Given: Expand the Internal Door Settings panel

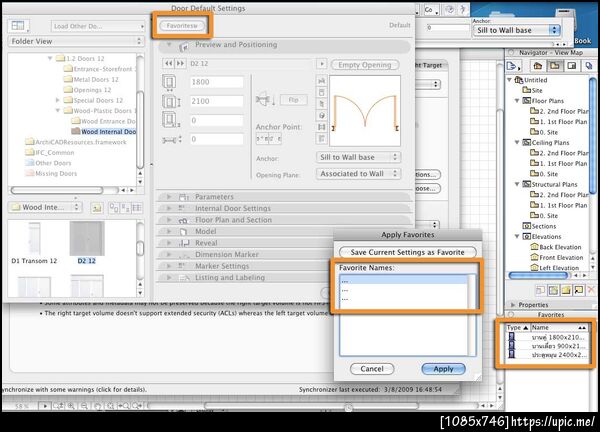Looking at the screenshot, I should 169,208.
